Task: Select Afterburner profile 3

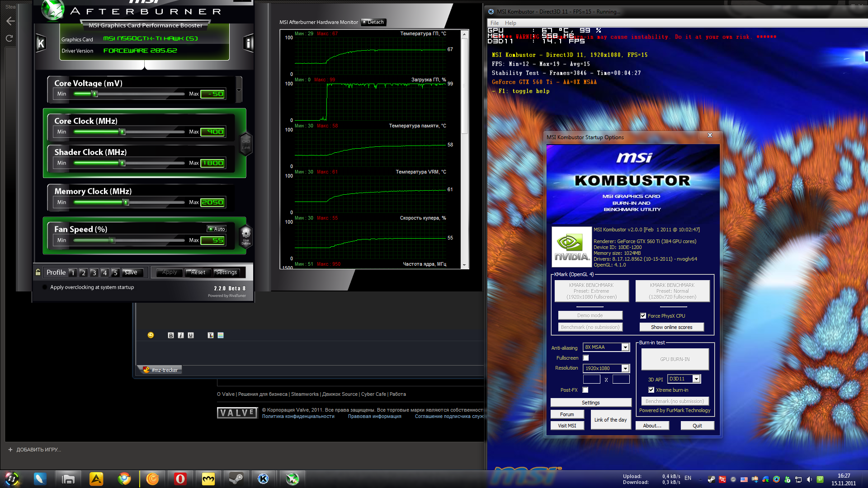Action: pos(94,272)
